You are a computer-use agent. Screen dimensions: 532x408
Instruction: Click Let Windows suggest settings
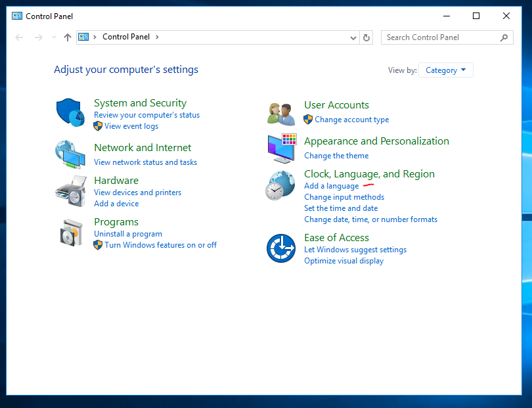click(355, 250)
